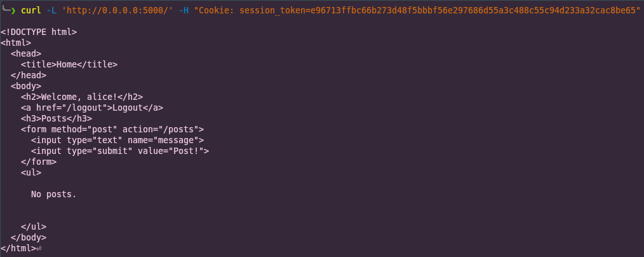The height and width of the screenshot is (257, 644).
Task: Click the http://0.0.0.0:5000/ URL string
Action: (x=117, y=10)
